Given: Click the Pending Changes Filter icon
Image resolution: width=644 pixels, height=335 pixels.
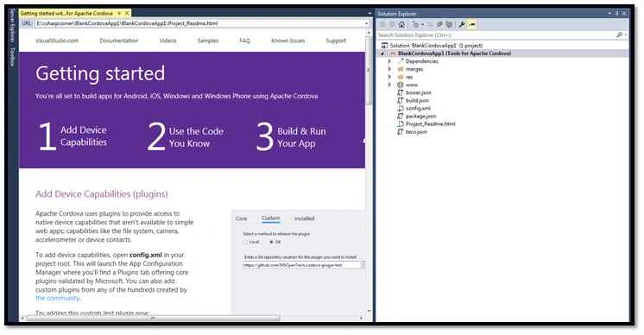Looking at the screenshot, I should point(415,25).
